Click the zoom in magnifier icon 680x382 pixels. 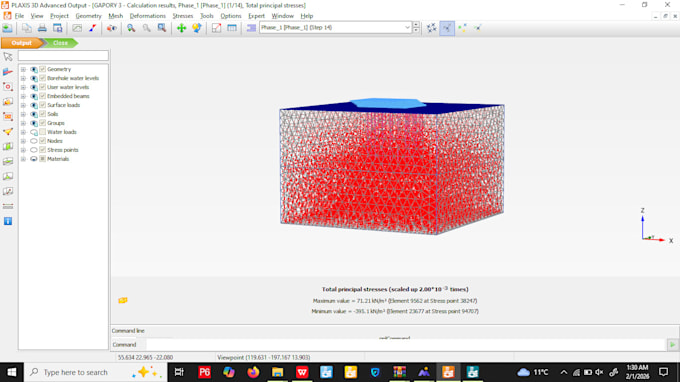click(131, 28)
